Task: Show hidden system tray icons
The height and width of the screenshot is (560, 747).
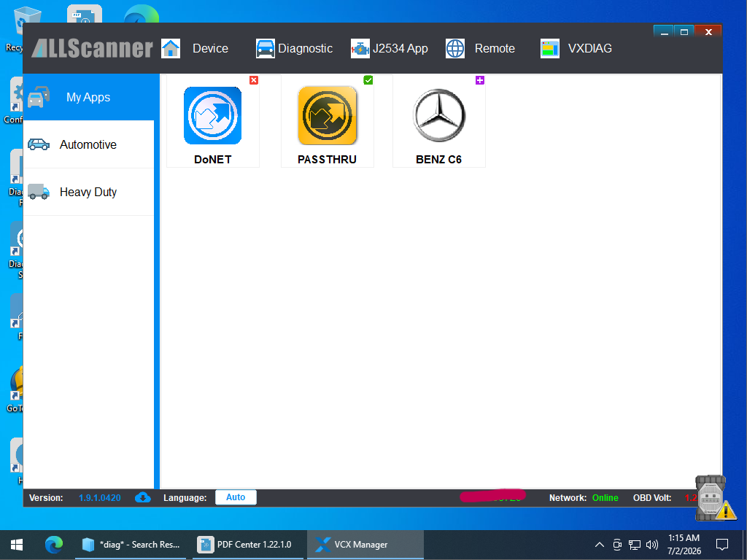Action: 600,544
